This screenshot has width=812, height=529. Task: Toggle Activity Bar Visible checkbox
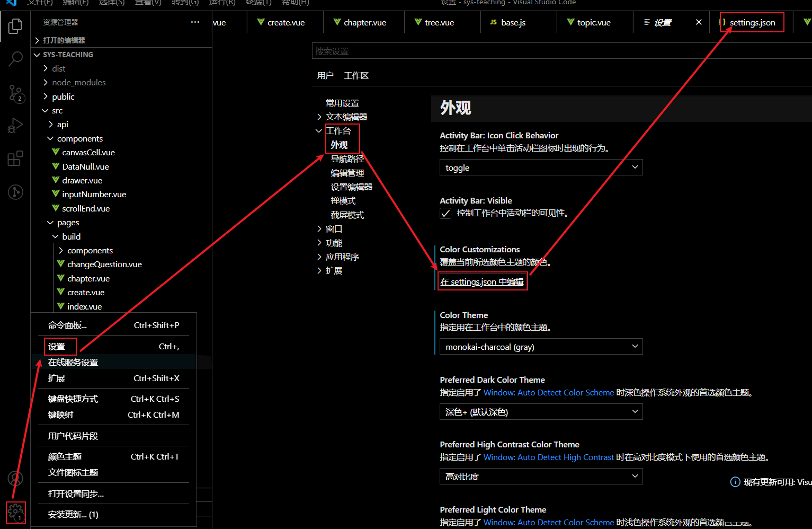(x=445, y=213)
